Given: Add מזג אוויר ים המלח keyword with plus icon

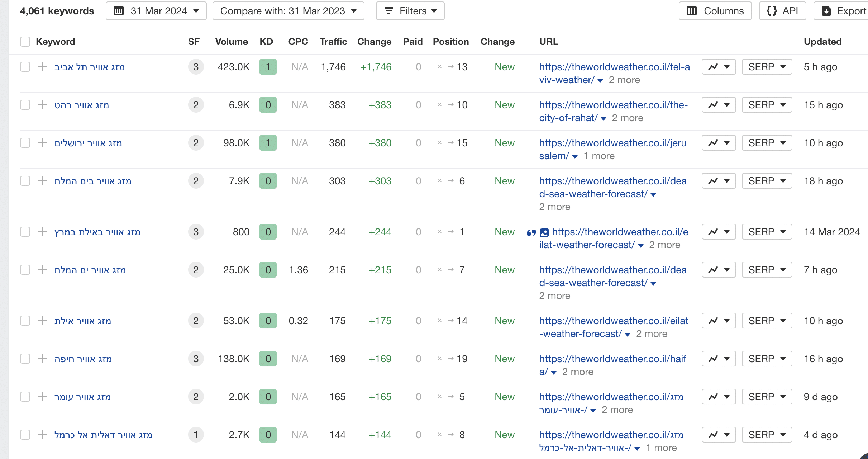Looking at the screenshot, I should pos(42,270).
